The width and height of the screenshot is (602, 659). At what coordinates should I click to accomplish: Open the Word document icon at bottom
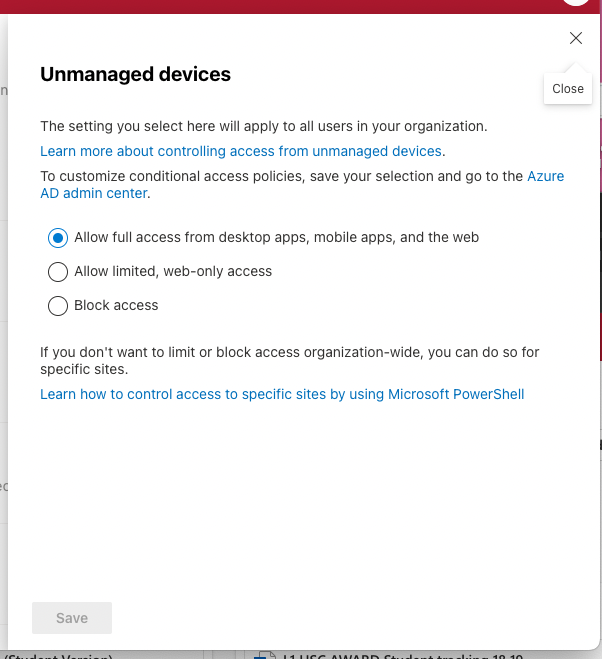coord(264,655)
